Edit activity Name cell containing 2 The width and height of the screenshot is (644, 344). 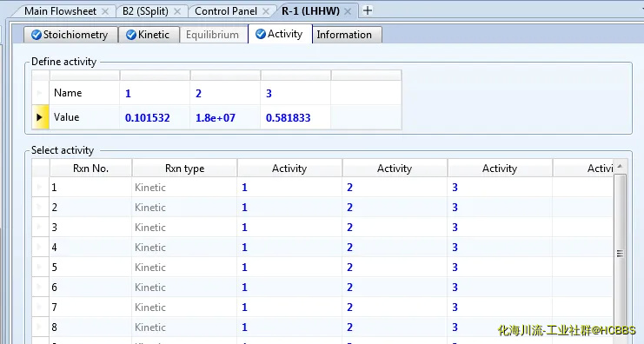pyautogui.click(x=225, y=93)
